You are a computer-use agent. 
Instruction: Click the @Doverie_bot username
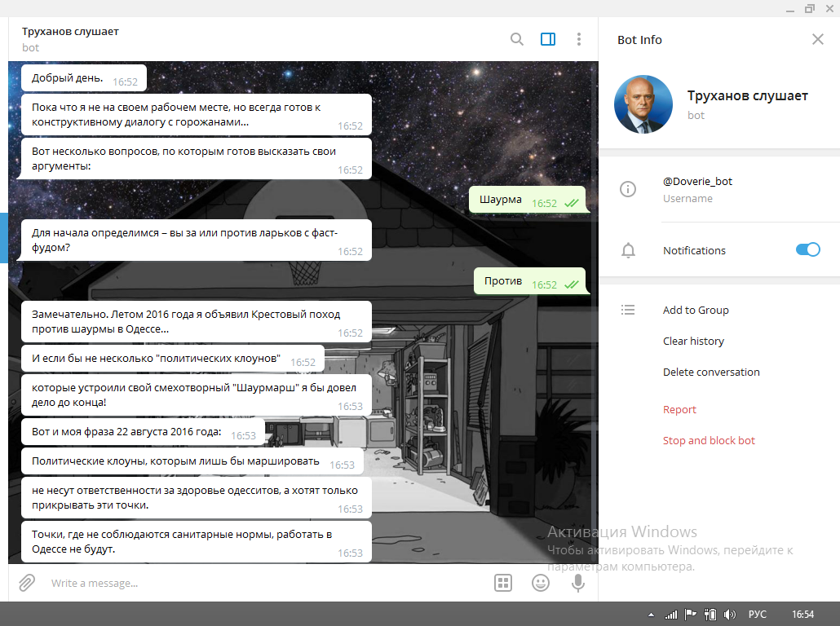pyautogui.click(x=697, y=182)
